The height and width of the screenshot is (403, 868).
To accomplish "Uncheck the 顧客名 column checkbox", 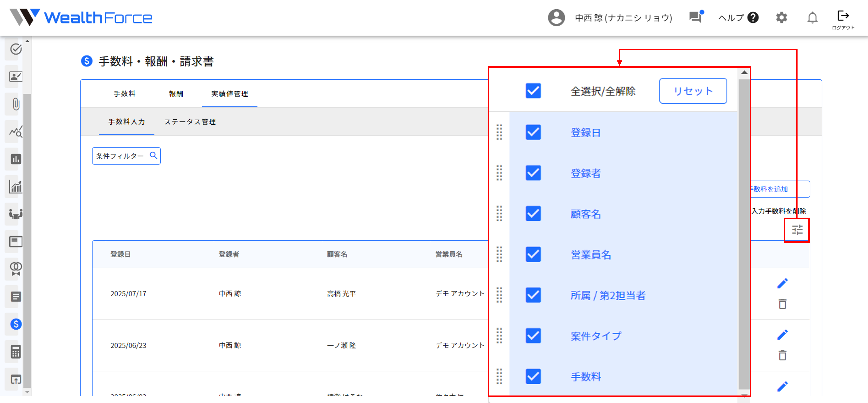I will (x=533, y=214).
